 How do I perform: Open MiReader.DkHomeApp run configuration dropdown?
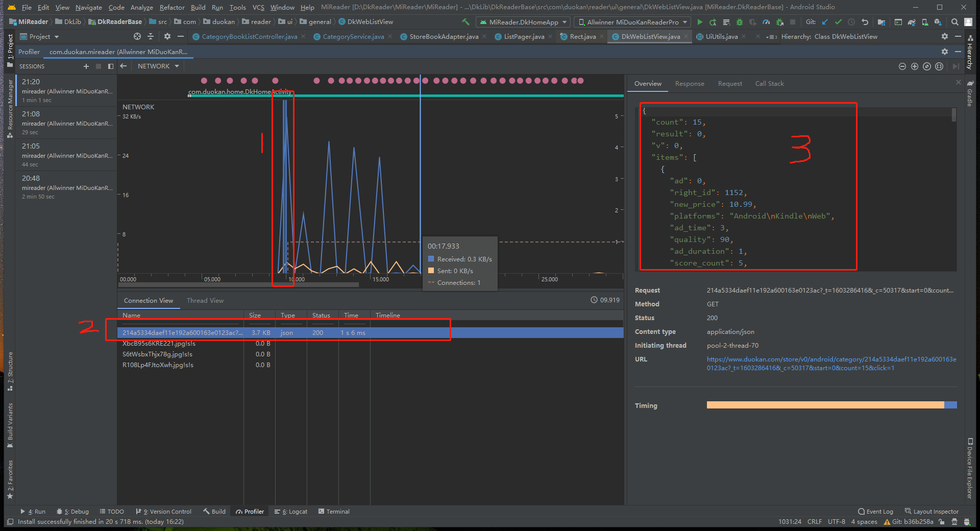523,22
